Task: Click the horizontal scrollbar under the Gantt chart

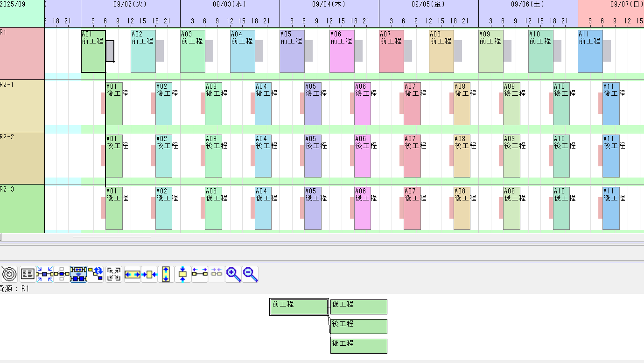Action: (112, 237)
